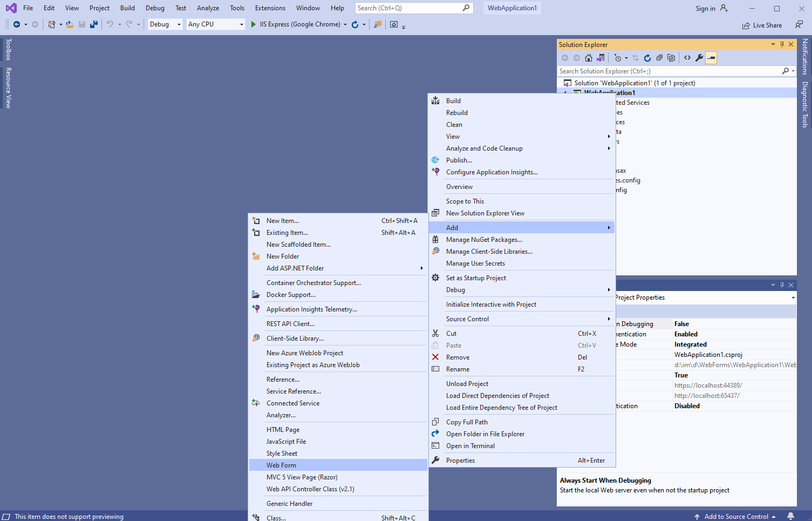
Task: Click the Home icon in Solution Explorer
Action: pos(589,58)
